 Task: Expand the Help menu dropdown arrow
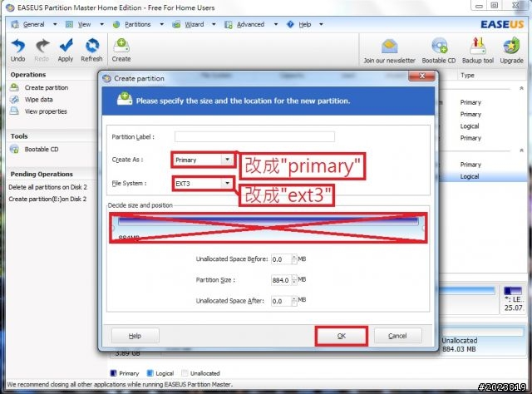(321, 24)
